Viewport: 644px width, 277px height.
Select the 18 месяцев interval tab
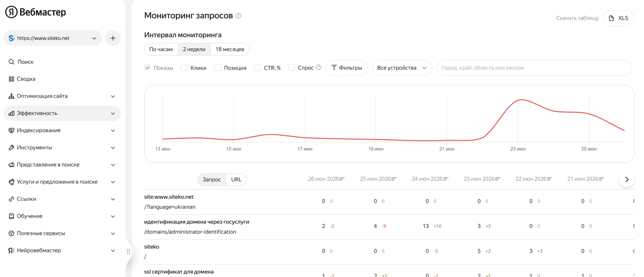click(x=230, y=49)
